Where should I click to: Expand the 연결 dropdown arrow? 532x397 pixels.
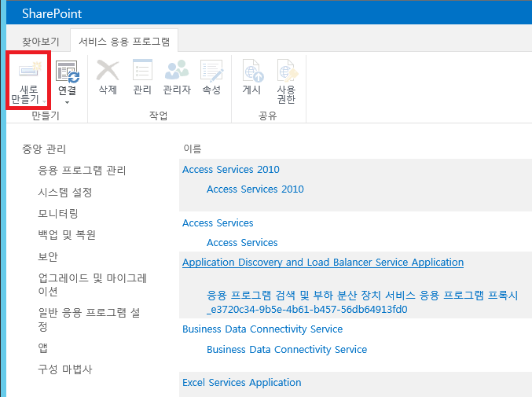(67, 102)
